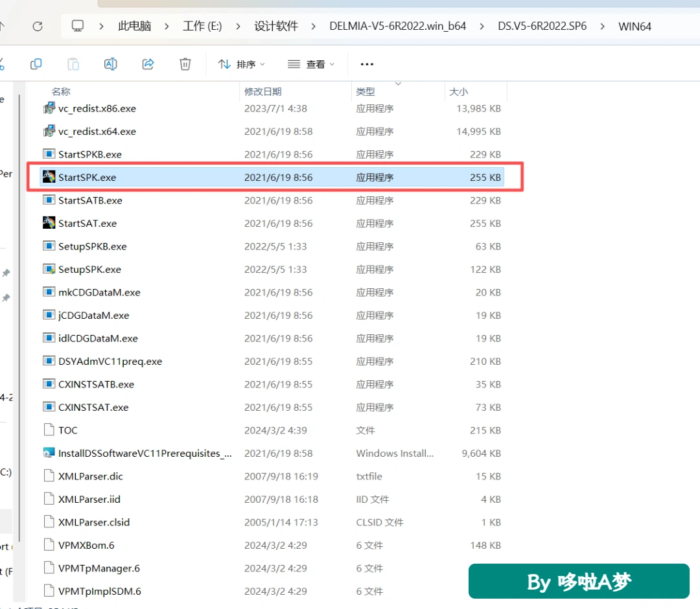
Task: Click the Share icon in toolbar
Action: pos(148,64)
